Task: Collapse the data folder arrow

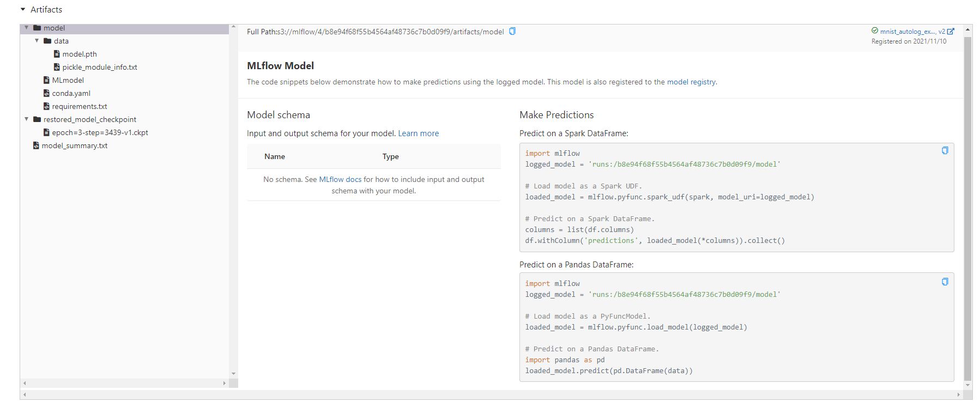Action: 37,41
